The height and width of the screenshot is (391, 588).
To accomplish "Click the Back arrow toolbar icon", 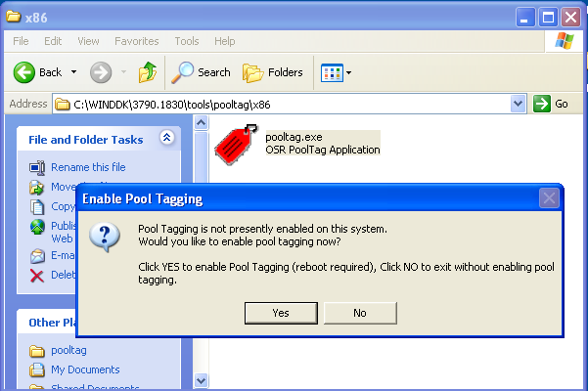I will pos(23,72).
